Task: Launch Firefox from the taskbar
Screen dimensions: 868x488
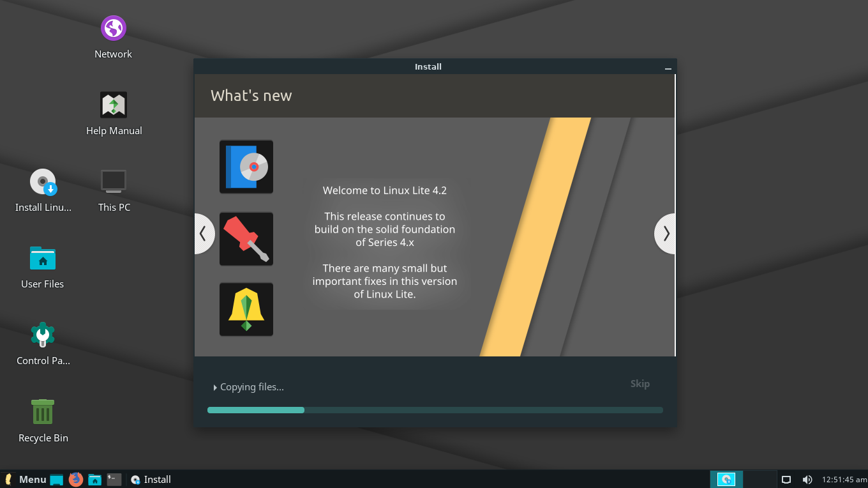Action: (x=76, y=479)
